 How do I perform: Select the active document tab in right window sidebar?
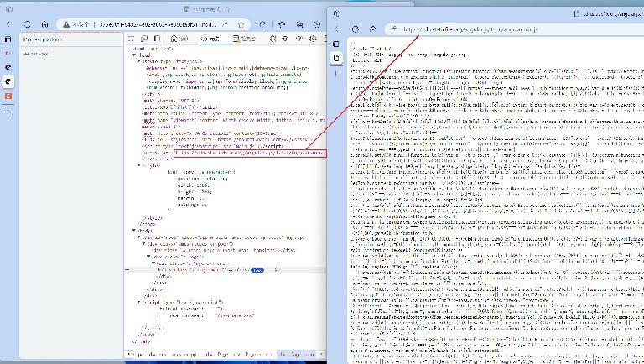coord(336,58)
